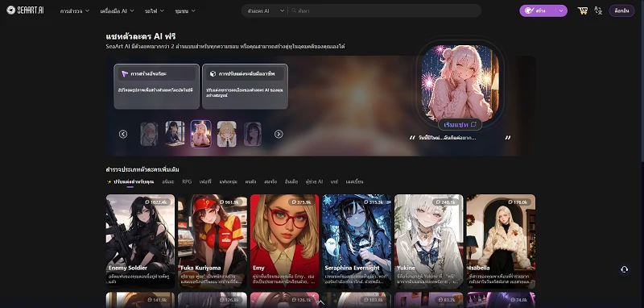The height and width of the screenshot is (308, 644).
Task: Select the carousel thumbnail of dark-haired girl at desk
Action: pyautogui.click(x=175, y=133)
